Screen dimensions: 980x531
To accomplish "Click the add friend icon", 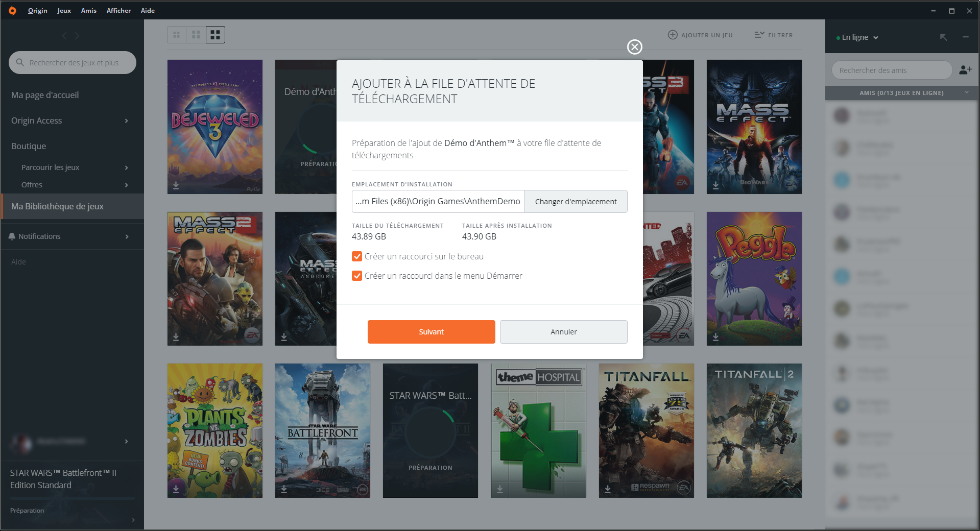I will tap(965, 70).
